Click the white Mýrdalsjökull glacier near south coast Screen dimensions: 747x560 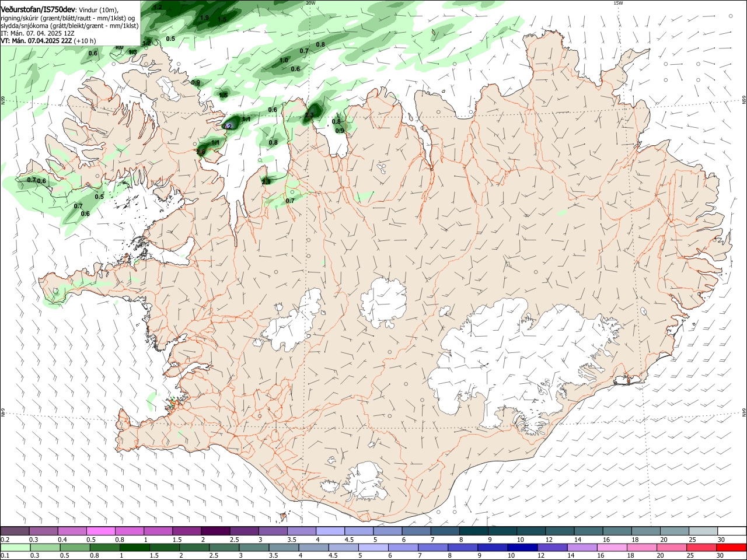tap(365, 481)
